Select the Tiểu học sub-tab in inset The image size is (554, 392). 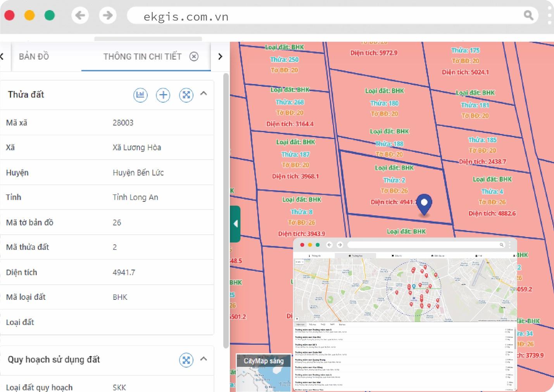[x=312, y=325]
